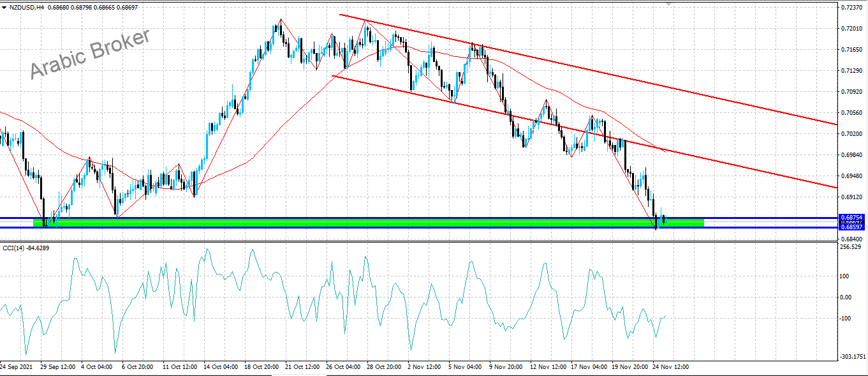This screenshot has width=868, height=376.
Task: Select the lower red channel trendline
Action: 584,132
